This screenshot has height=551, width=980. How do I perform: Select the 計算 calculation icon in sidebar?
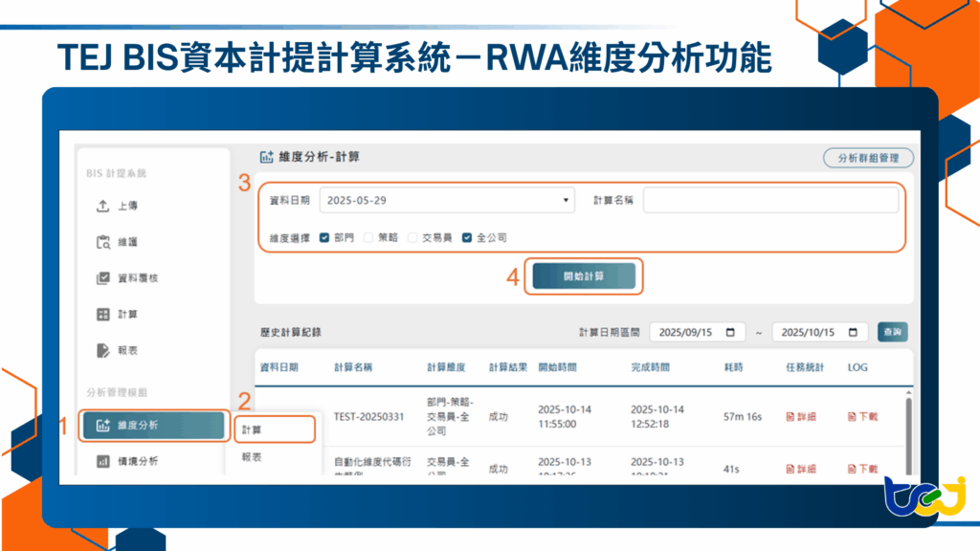[105, 315]
